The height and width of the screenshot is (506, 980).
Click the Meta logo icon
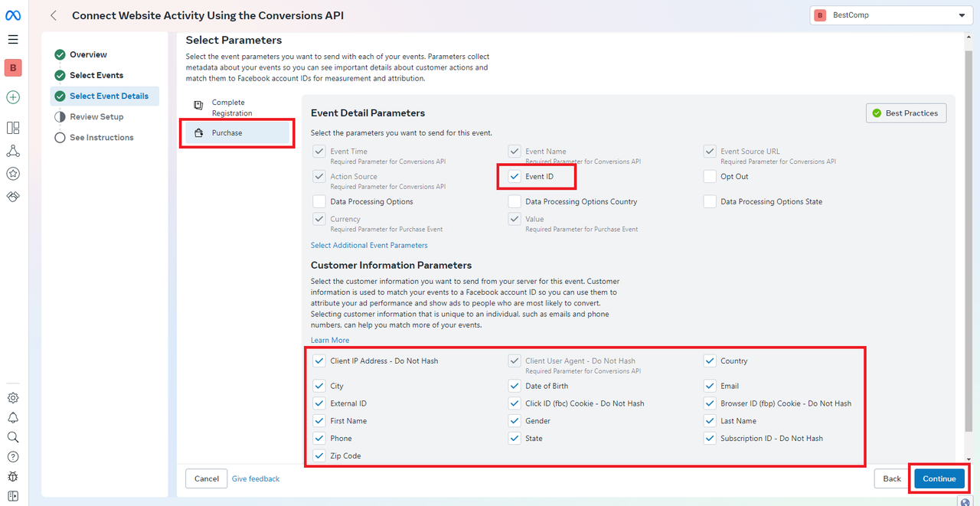(13, 16)
